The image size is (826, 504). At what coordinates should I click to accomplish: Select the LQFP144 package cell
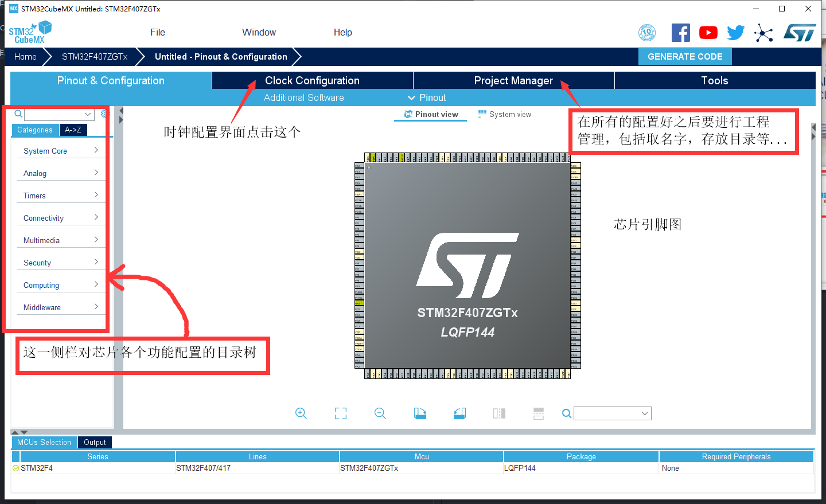tap(581, 468)
